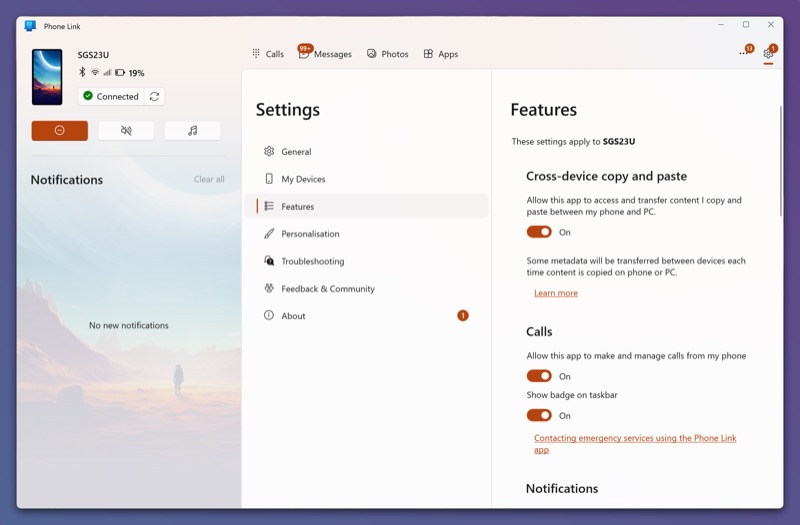Toggle off Cross-device copy and paste
Image resolution: width=800 pixels, height=525 pixels.
click(x=539, y=232)
